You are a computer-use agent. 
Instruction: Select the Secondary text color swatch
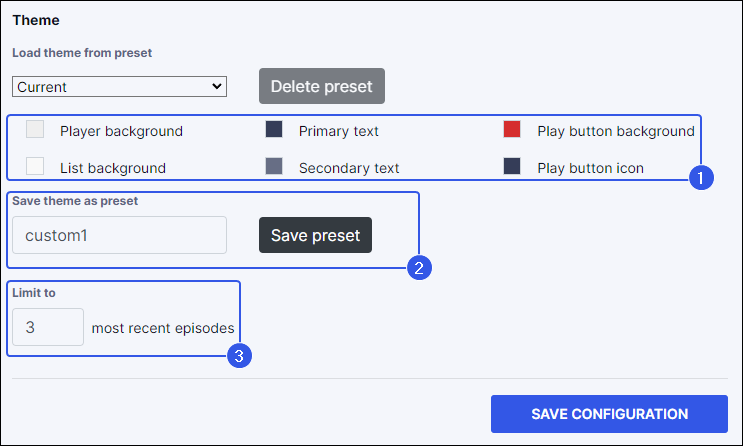tap(274, 166)
